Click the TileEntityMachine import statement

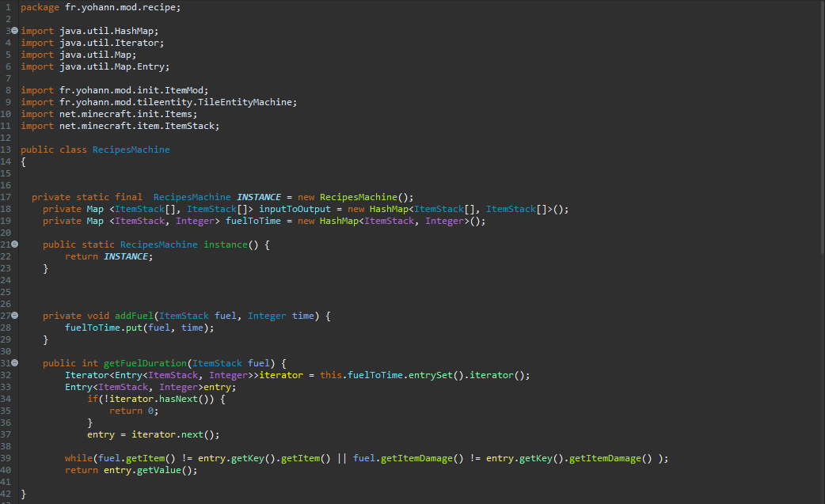point(158,102)
